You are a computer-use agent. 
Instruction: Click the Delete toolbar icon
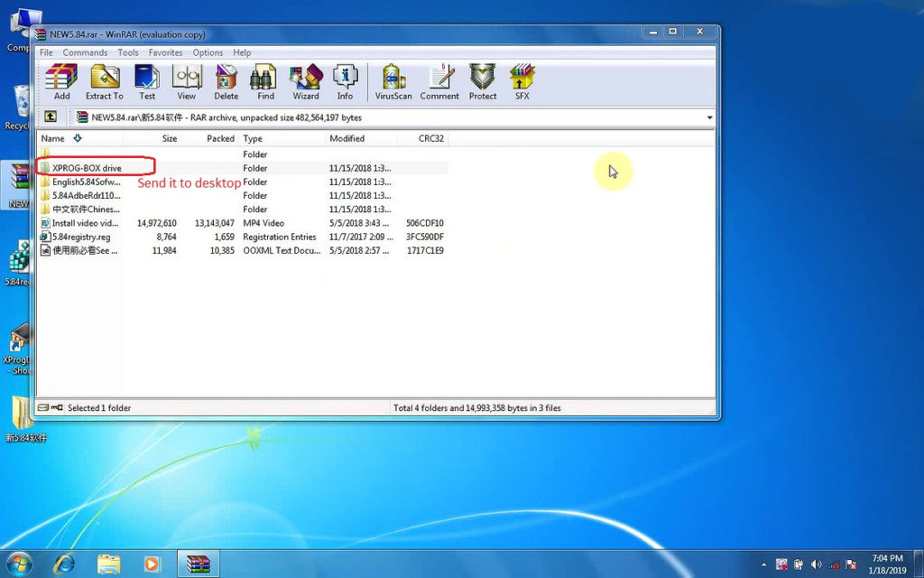tap(226, 82)
